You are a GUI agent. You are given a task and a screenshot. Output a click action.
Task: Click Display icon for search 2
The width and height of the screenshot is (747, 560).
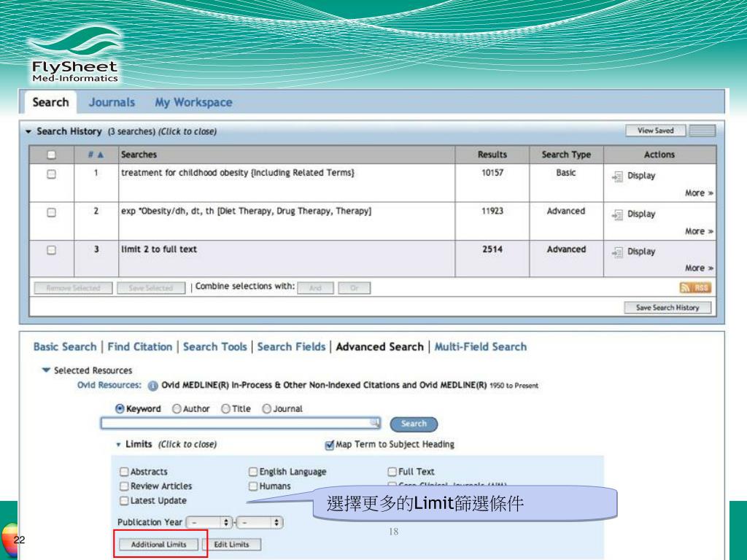pos(617,215)
